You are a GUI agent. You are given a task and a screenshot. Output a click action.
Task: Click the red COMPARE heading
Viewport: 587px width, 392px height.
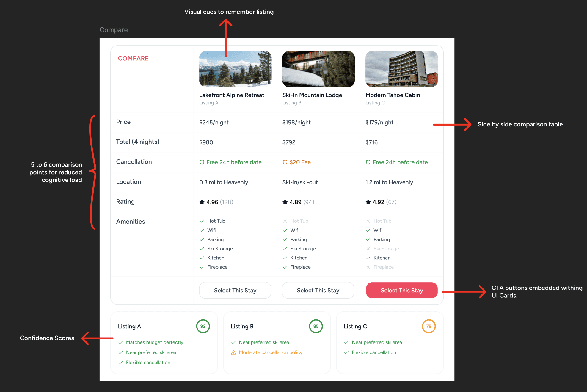(133, 58)
